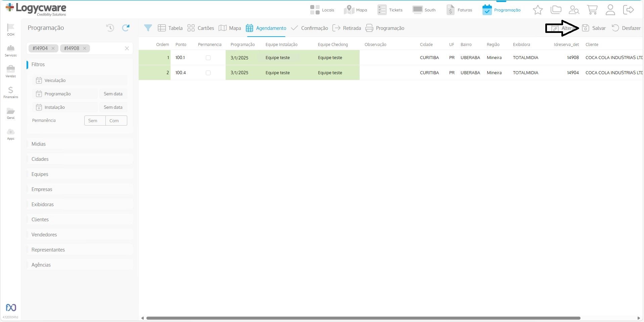Image resolution: width=644 pixels, height=322 pixels.
Task: Open the folders icon in top bar
Action: (x=556, y=10)
